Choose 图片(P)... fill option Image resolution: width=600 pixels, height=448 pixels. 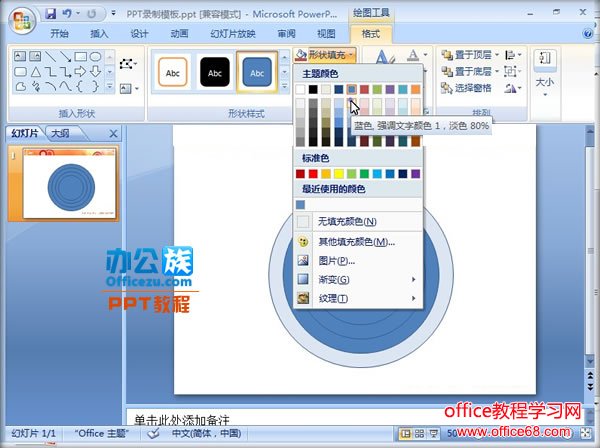pos(358,261)
